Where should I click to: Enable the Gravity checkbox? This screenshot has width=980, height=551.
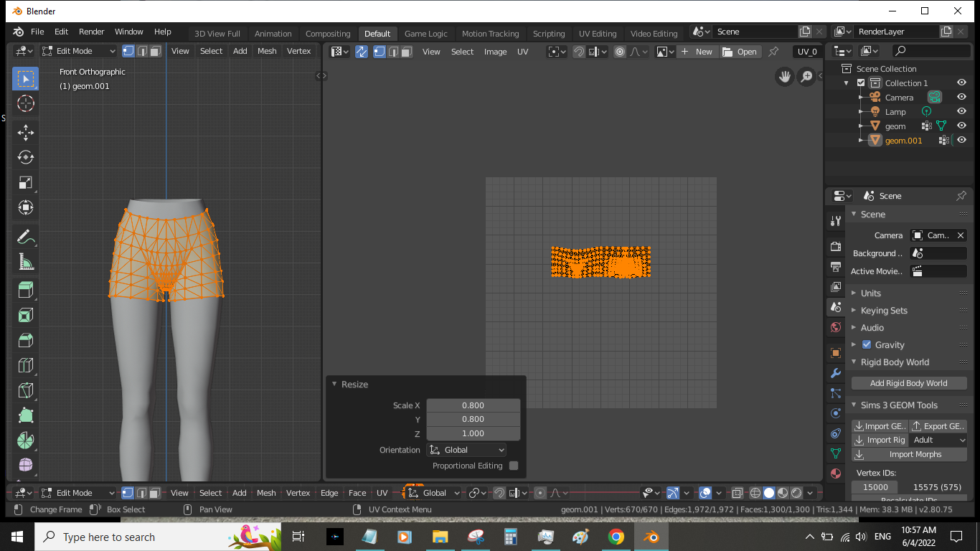point(867,345)
